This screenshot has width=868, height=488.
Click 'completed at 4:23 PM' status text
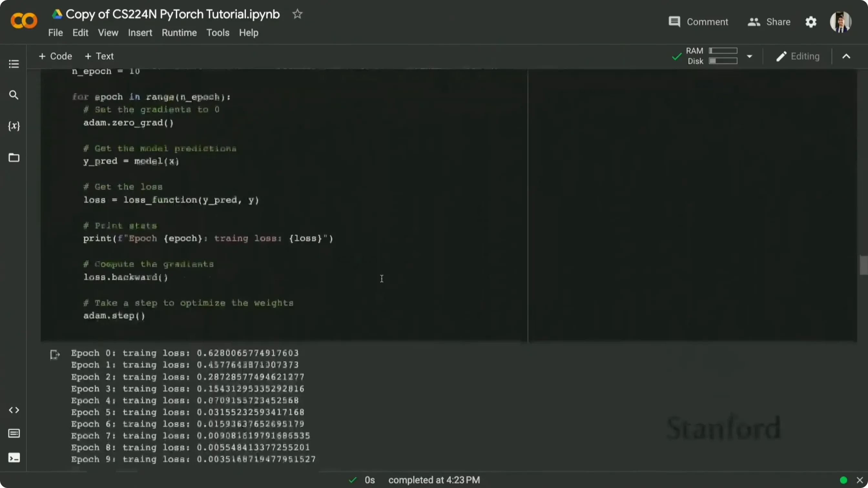(x=434, y=480)
